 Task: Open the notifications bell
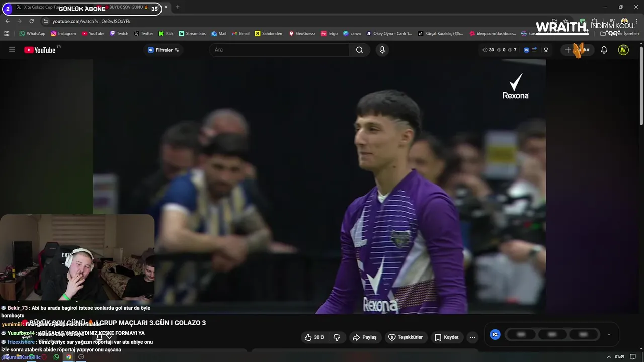tap(604, 50)
